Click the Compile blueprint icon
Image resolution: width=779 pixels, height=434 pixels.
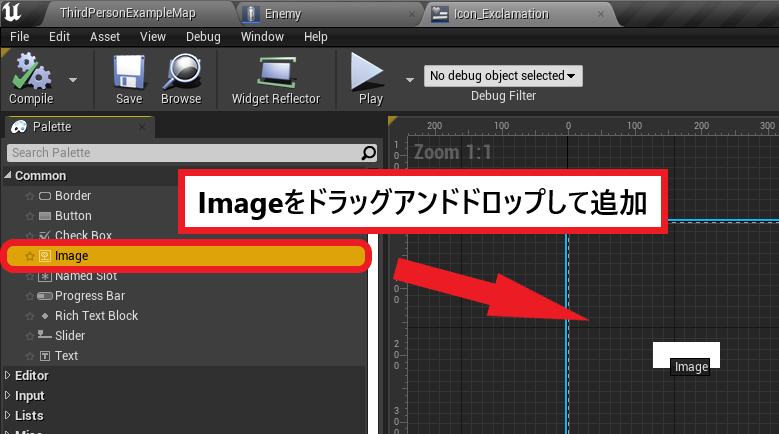31,72
